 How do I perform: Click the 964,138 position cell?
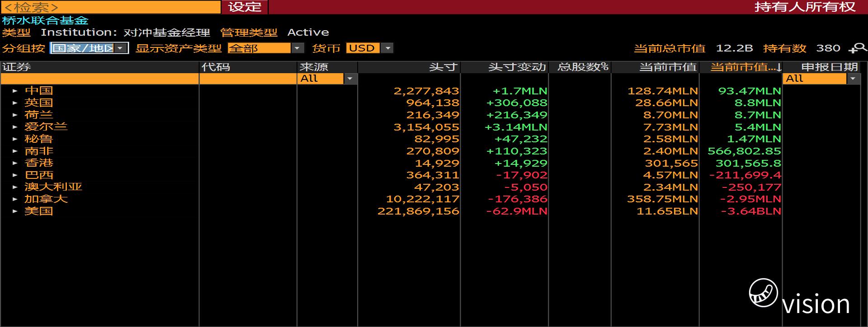coord(433,103)
